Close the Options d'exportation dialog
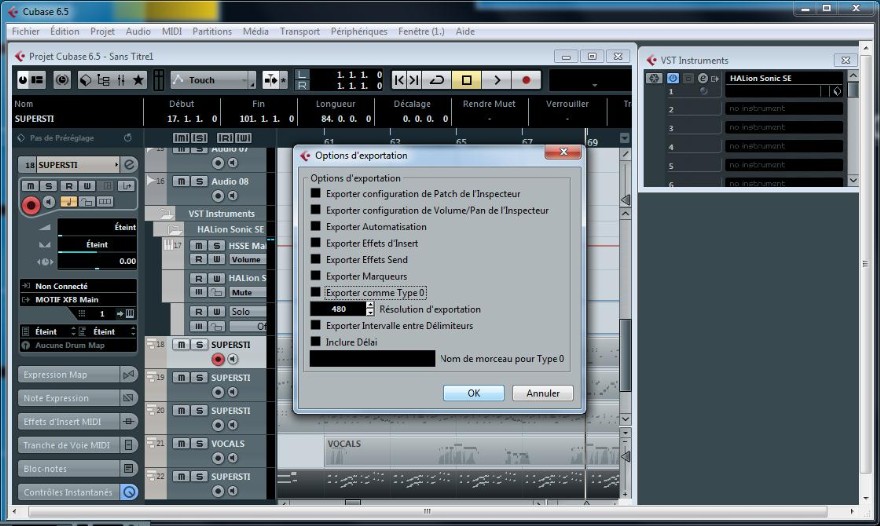Image resolution: width=880 pixels, height=526 pixels. coord(563,152)
